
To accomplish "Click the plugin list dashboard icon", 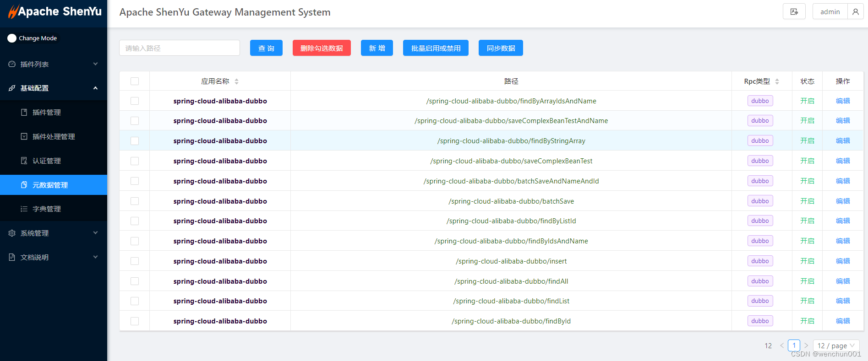I will (12, 64).
